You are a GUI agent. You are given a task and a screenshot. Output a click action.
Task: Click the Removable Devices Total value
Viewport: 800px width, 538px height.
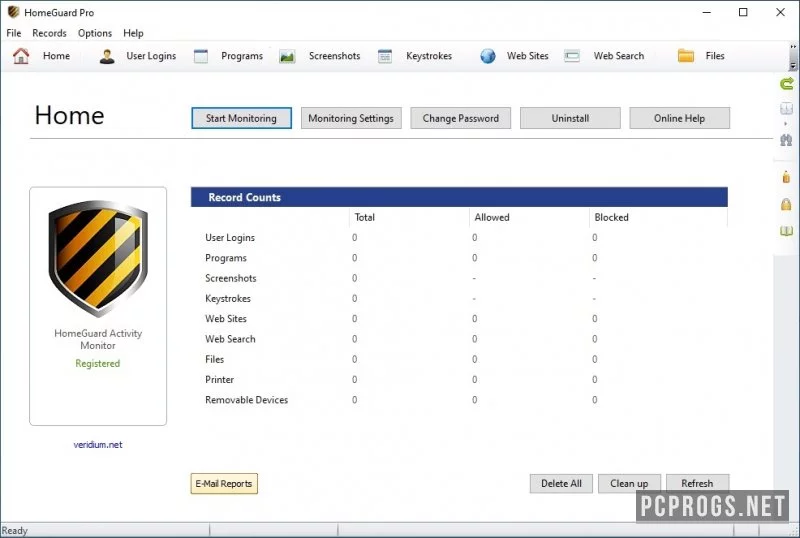(x=355, y=400)
